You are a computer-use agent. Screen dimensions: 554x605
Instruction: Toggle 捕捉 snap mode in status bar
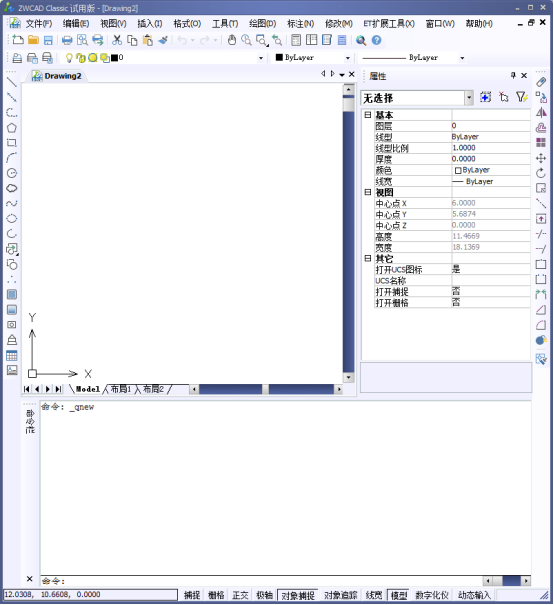point(192,595)
